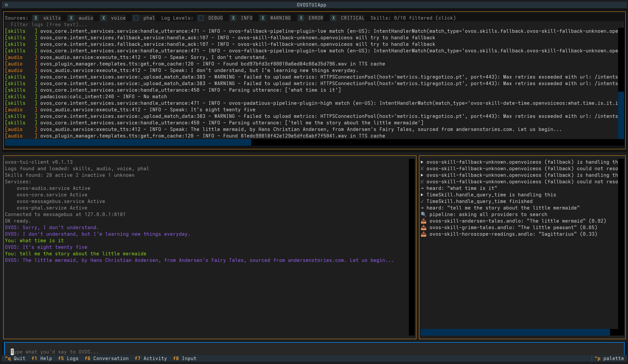The image size is (628, 364).
Task: Click the arrow beside heard "what time is it"
Action: [422, 188]
